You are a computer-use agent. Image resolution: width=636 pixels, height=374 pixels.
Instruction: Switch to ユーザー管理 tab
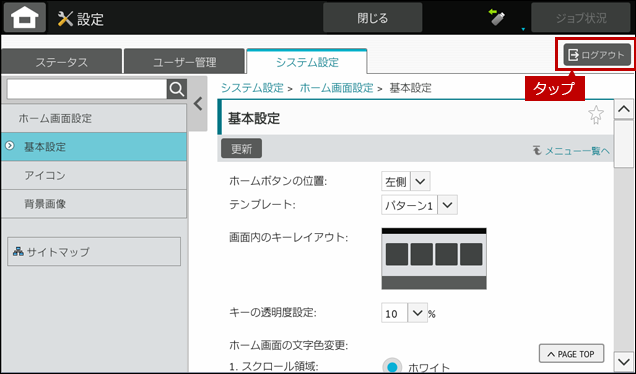pyautogui.click(x=184, y=62)
